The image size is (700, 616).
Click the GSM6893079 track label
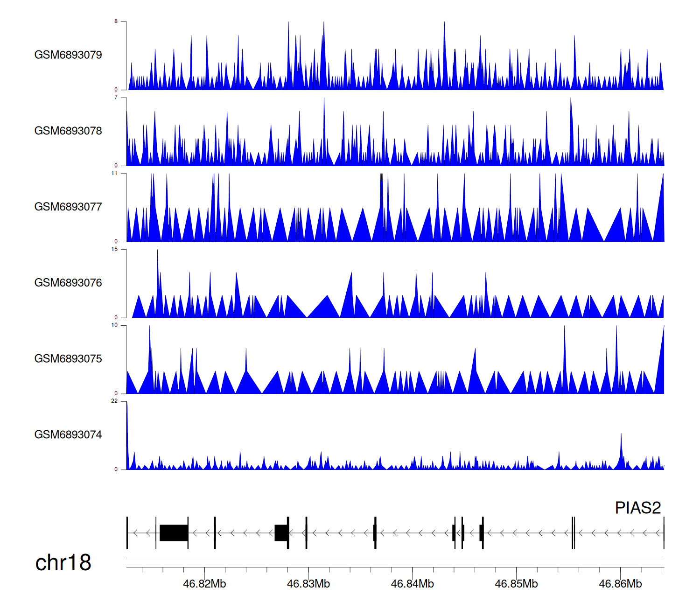click(x=68, y=55)
